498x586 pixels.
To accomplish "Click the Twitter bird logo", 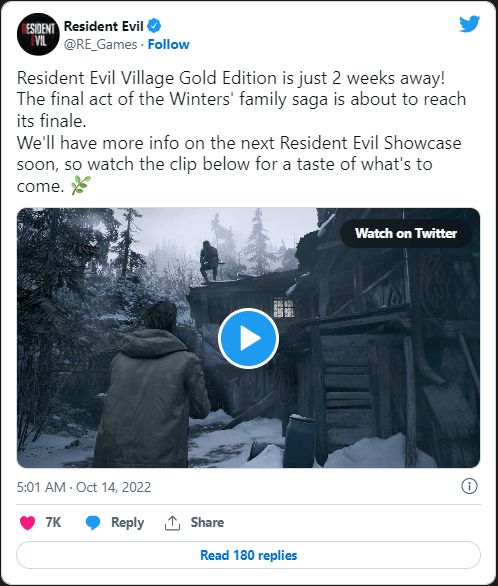I will coord(469,24).
